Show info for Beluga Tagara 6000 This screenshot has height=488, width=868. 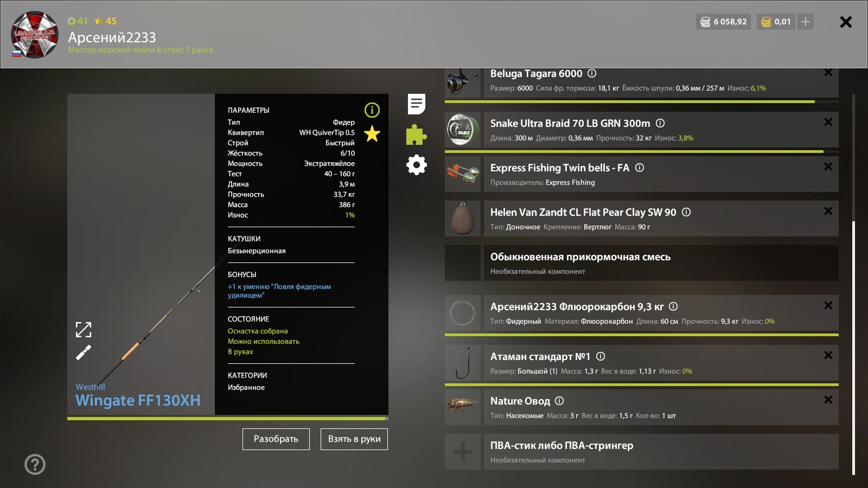click(592, 73)
